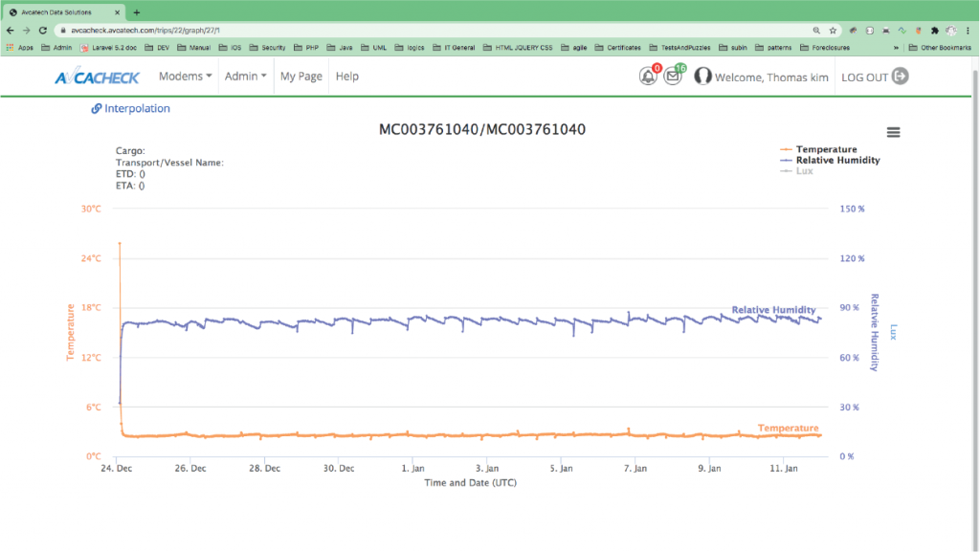Click the Avcacheck logo

pos(96,77)
